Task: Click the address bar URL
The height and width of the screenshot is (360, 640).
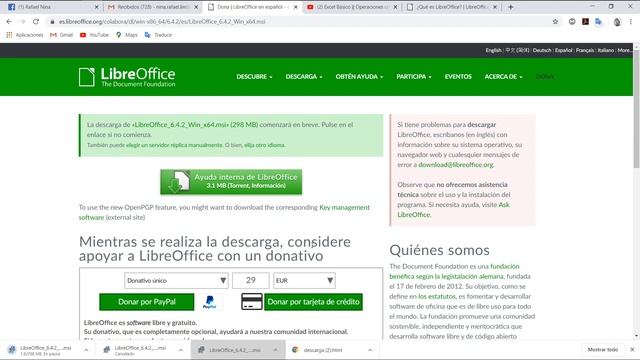Action: [x=162, y=22]
